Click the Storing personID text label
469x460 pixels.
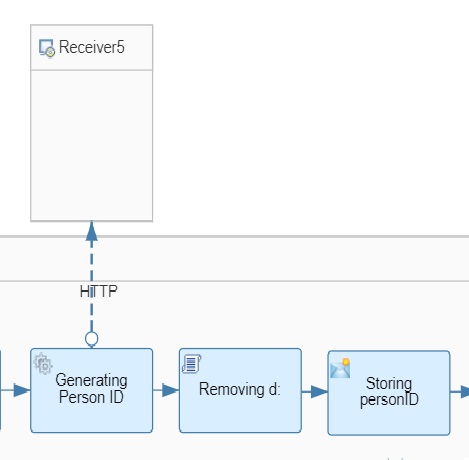click(389, 391)
